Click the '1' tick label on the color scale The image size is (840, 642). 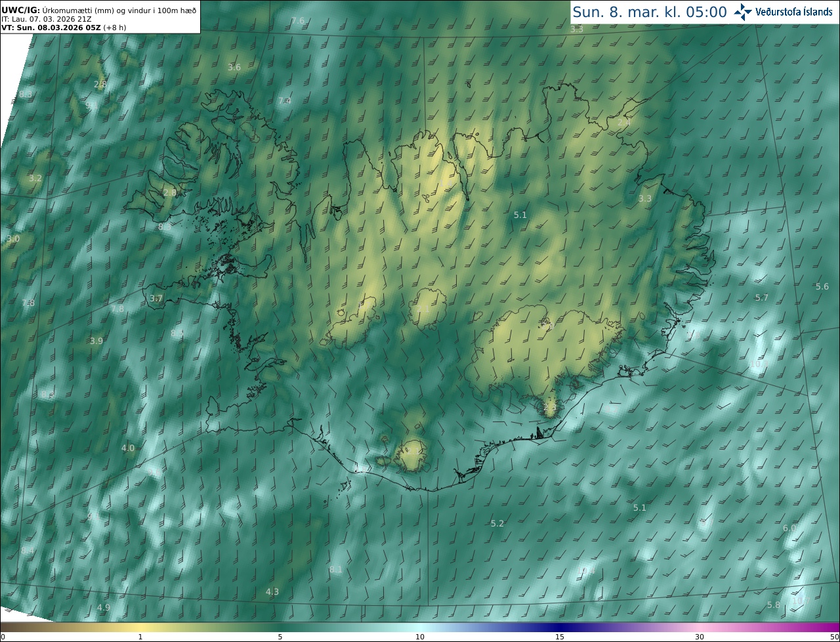tap(140, 637)
